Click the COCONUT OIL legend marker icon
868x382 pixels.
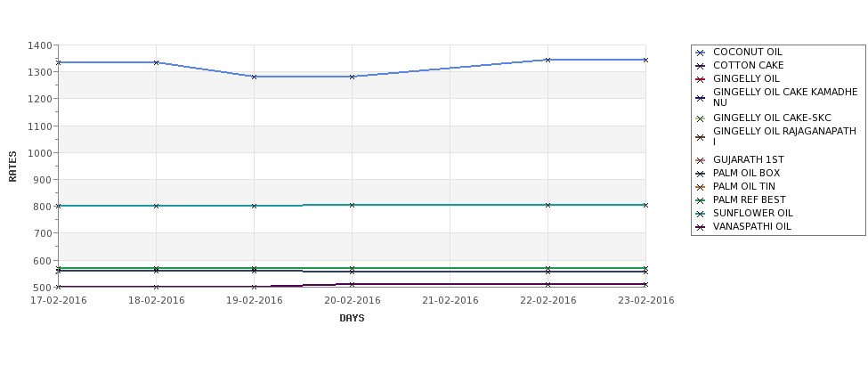click(x=701, y=53)
